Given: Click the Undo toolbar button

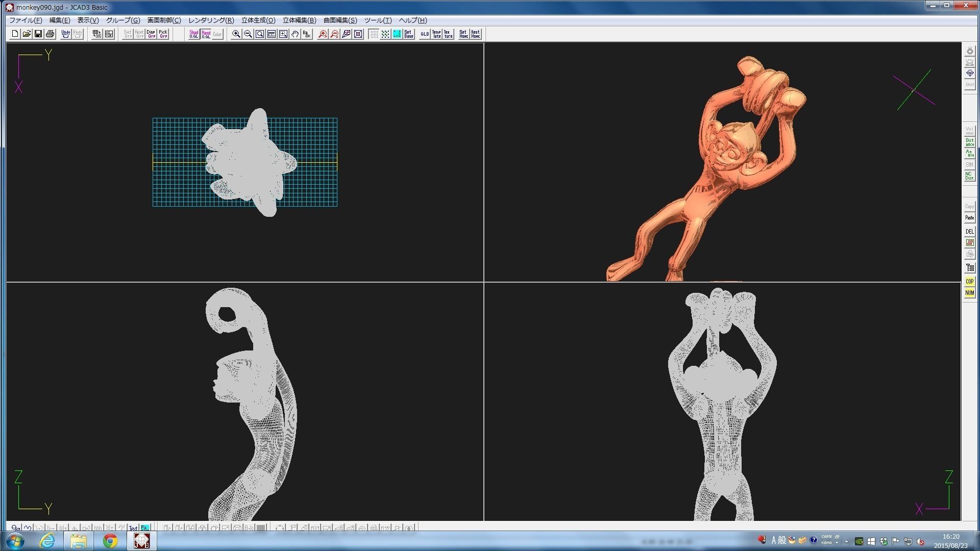Looking at the screenshot, I should point(65,34).
